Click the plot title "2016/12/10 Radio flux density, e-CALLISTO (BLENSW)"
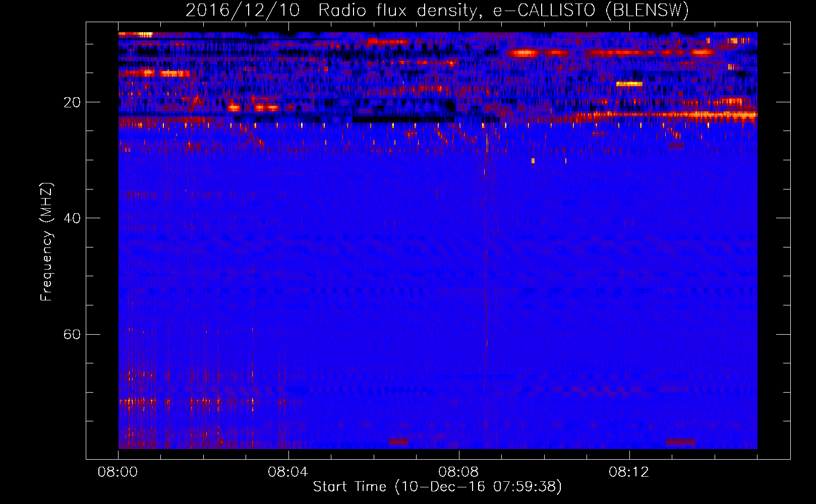 click(x=437, y=10)
